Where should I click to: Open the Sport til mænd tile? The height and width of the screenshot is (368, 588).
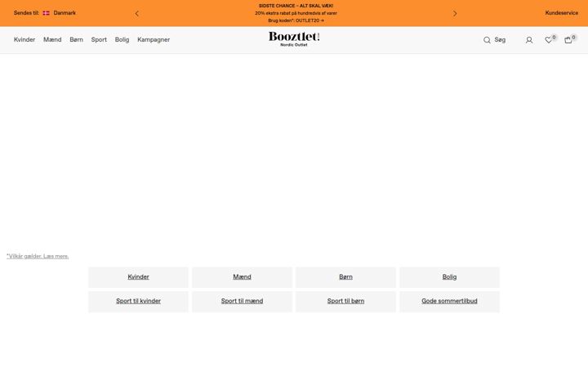coord(242,301)
